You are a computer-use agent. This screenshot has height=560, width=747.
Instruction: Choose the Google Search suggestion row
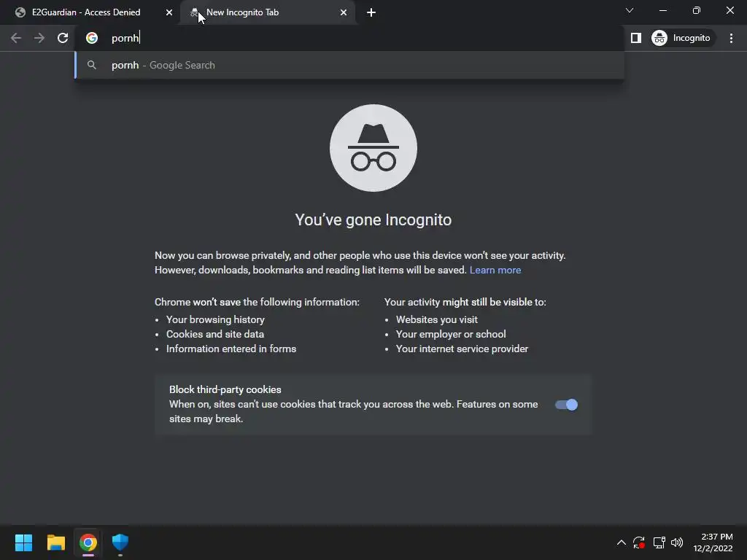click(349, 65)
